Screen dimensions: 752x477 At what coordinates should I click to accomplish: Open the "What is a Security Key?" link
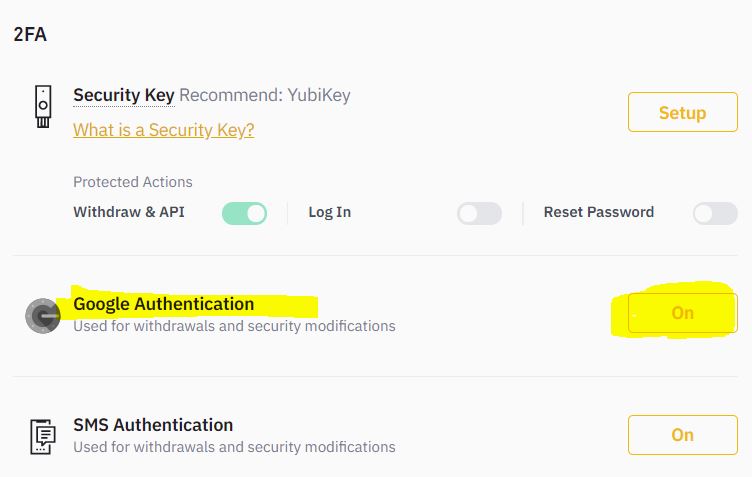click(163, 130)
